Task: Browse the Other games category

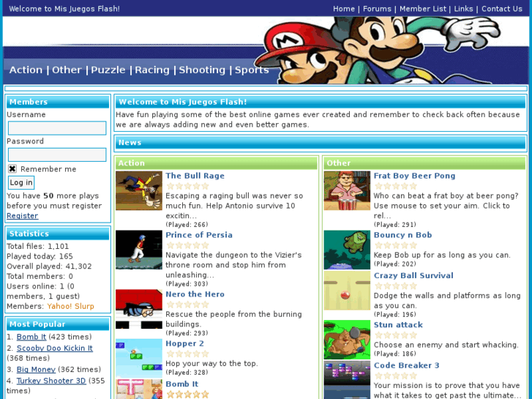Action: pyautogui.click(x=67, y=70)
